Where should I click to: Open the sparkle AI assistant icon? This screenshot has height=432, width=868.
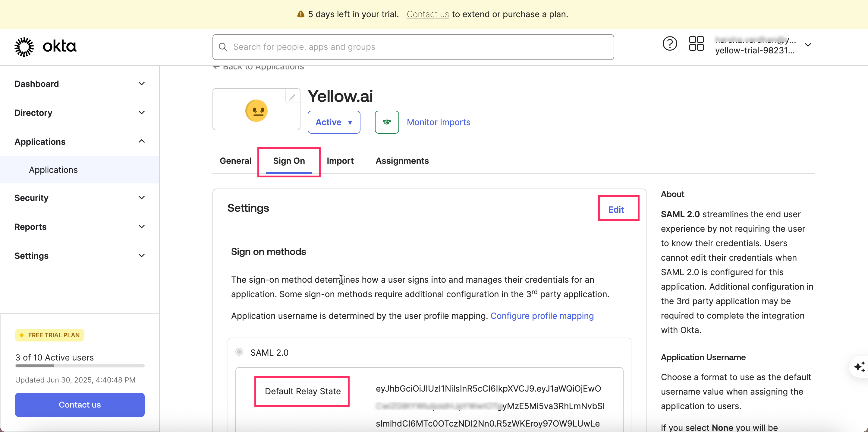pos(859,366)
